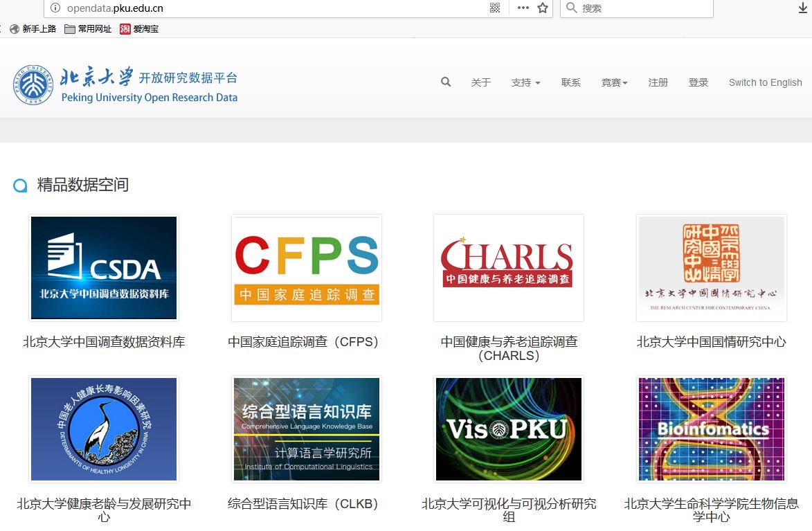Open the CFPS logo thumbnail
The image size is (812, 531).
307,268
